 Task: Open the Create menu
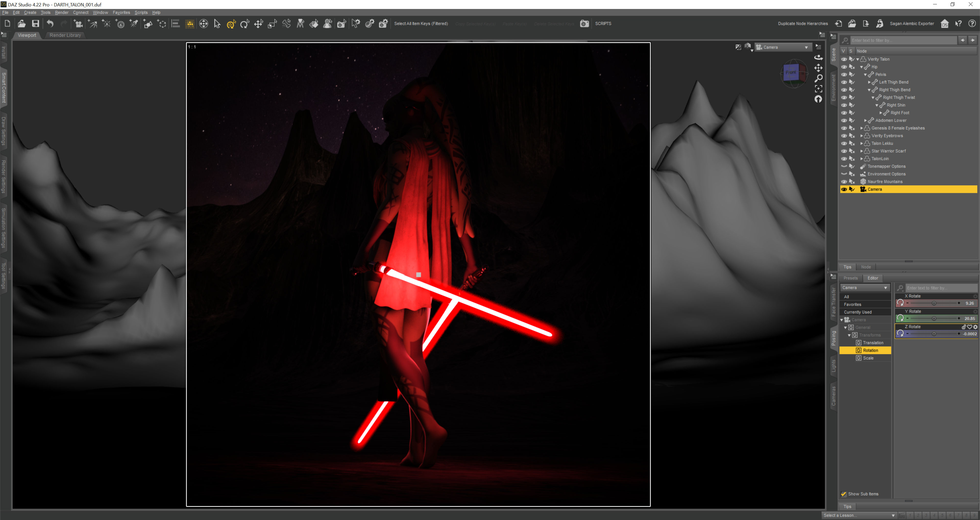coord(30,13)
